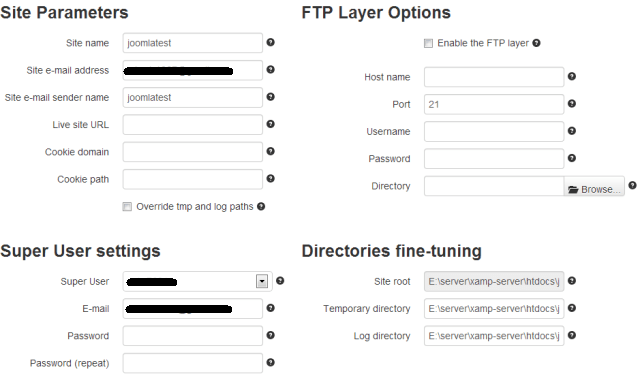640x376 pixels.
Task: Select the Port field containing 21
Action: pos(494,105)
